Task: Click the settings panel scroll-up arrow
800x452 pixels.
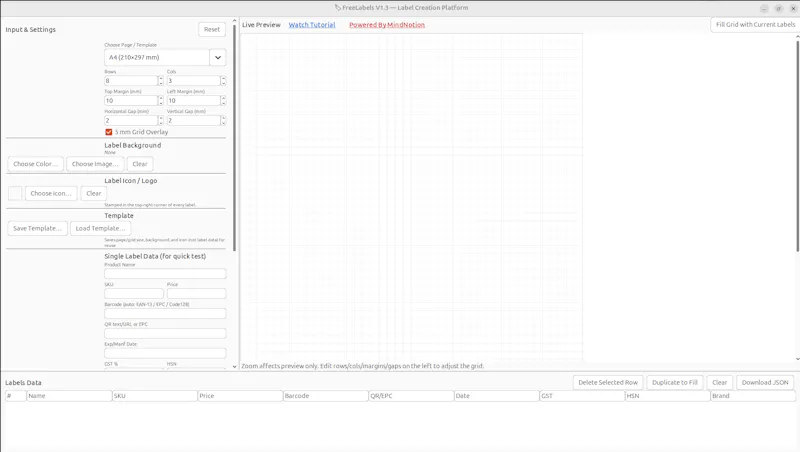Action: [235, 21]
